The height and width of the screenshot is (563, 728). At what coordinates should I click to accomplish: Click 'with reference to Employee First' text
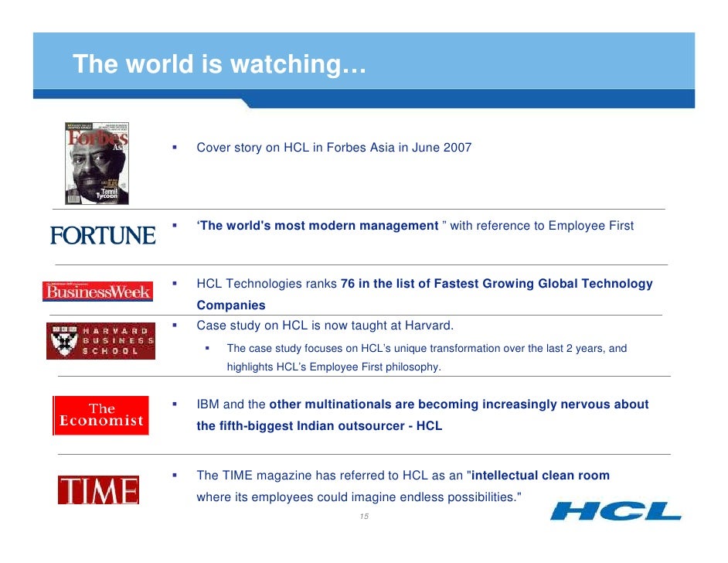542,226
